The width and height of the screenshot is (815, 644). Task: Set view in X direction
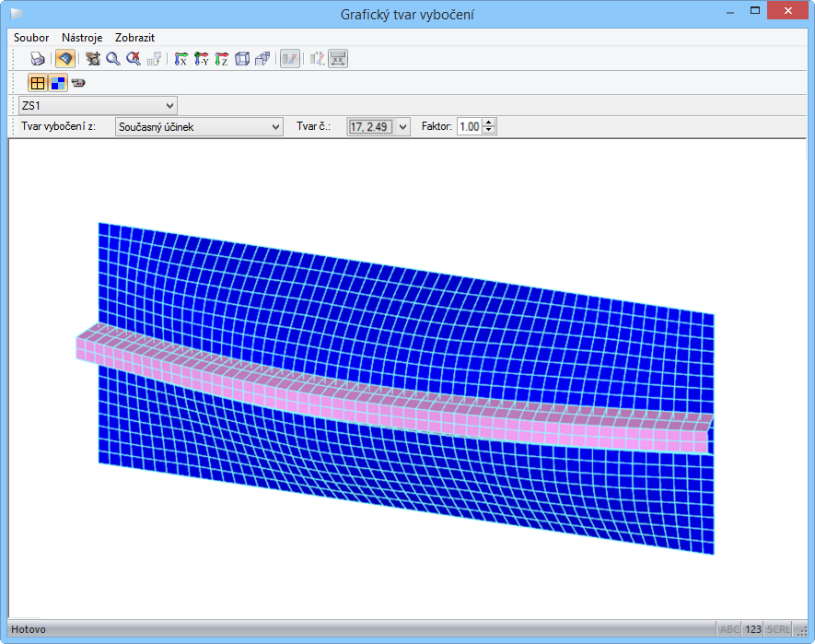(x=180, y=58)
